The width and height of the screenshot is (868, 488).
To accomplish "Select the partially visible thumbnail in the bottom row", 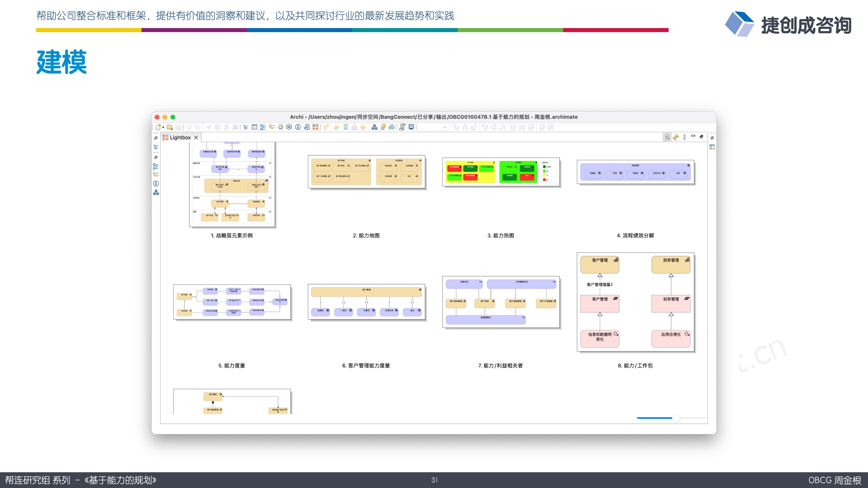I will [x=232, y=402].
